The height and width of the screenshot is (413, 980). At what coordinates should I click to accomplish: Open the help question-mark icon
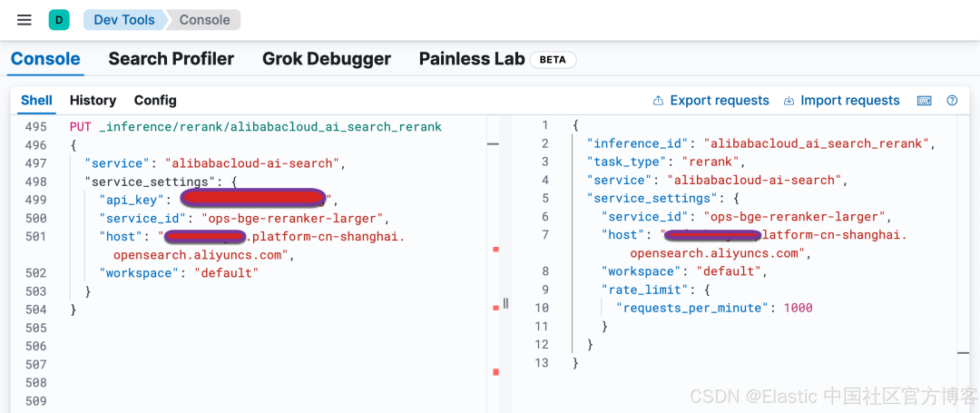point(952,101)
